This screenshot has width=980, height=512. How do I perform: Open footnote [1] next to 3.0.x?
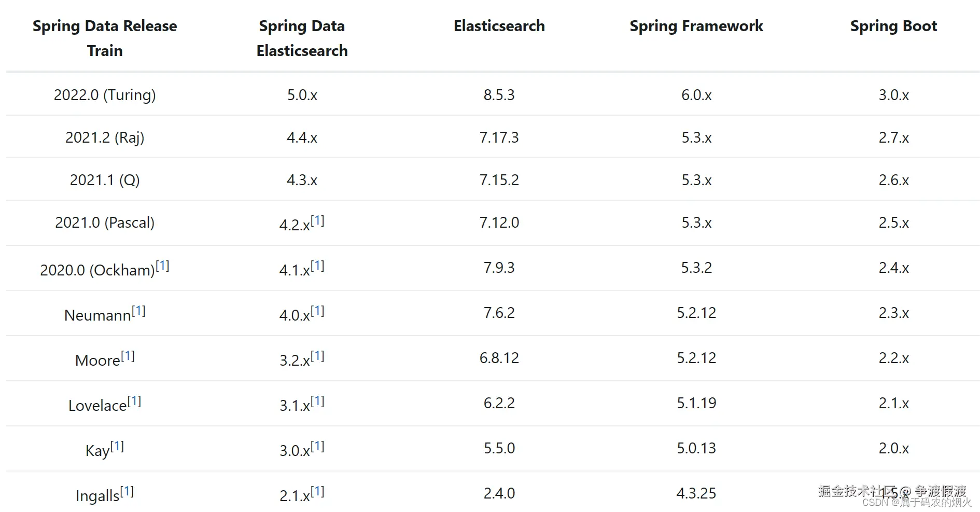(x=317, y=447)
